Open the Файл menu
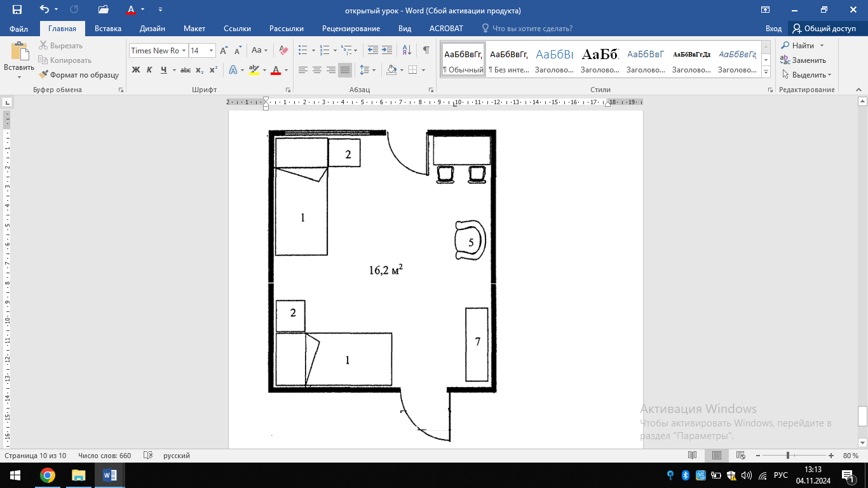The width and height of the screenshot is (868, 488). pos(19,29)
